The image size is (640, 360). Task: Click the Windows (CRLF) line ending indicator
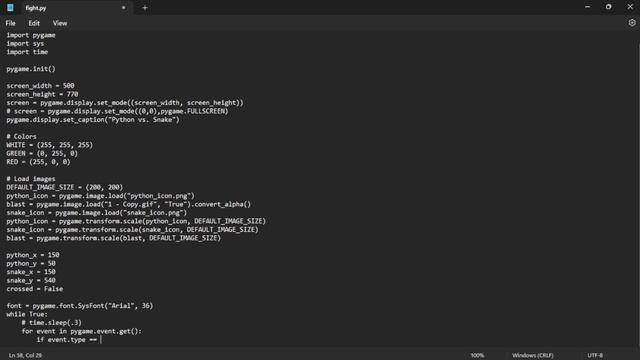533,355
